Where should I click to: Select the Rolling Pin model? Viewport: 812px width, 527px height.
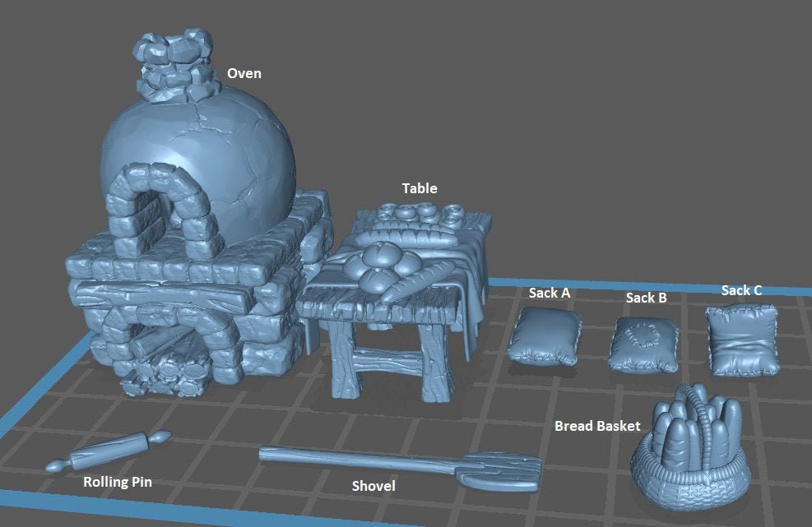coord(107,452)
